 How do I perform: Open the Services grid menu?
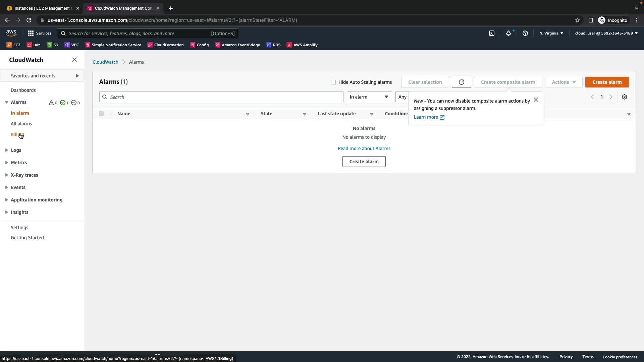pos(39,33)
